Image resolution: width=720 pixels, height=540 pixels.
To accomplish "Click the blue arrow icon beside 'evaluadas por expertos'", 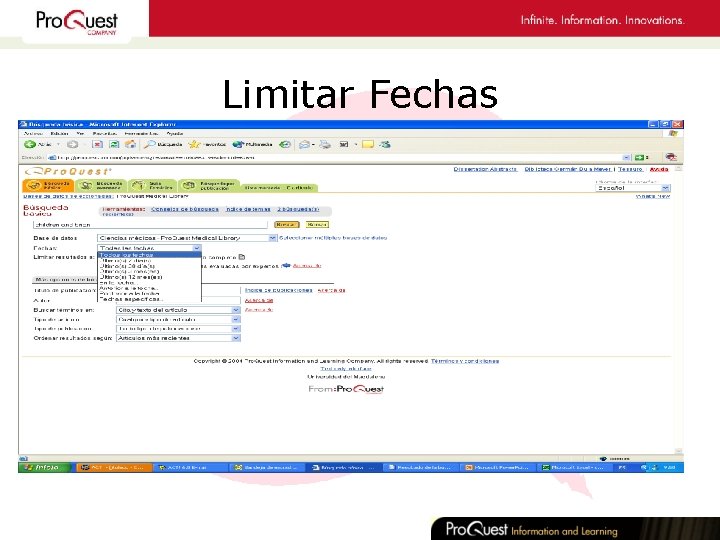I will 287,265.
